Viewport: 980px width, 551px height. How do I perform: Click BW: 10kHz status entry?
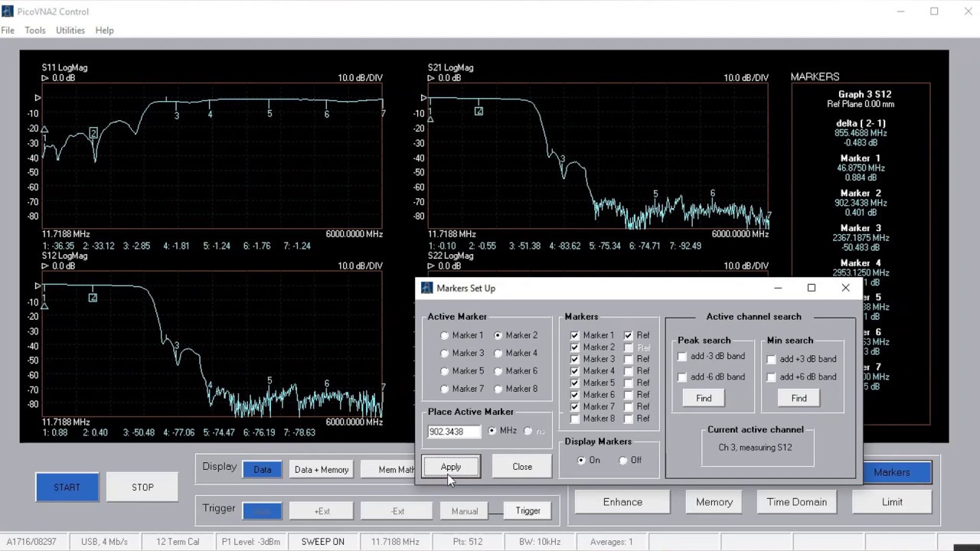[x=540, y=542]
